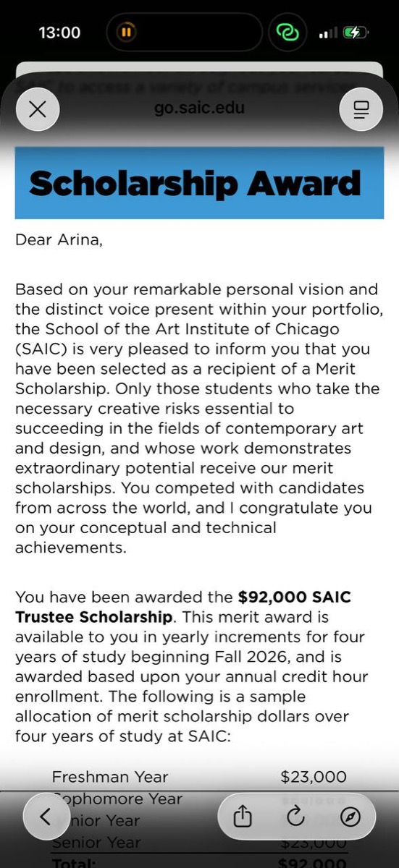This screenshot has width=399, height=868.
Task: Tap the Freshman Year row label
Action: point(109,777)
